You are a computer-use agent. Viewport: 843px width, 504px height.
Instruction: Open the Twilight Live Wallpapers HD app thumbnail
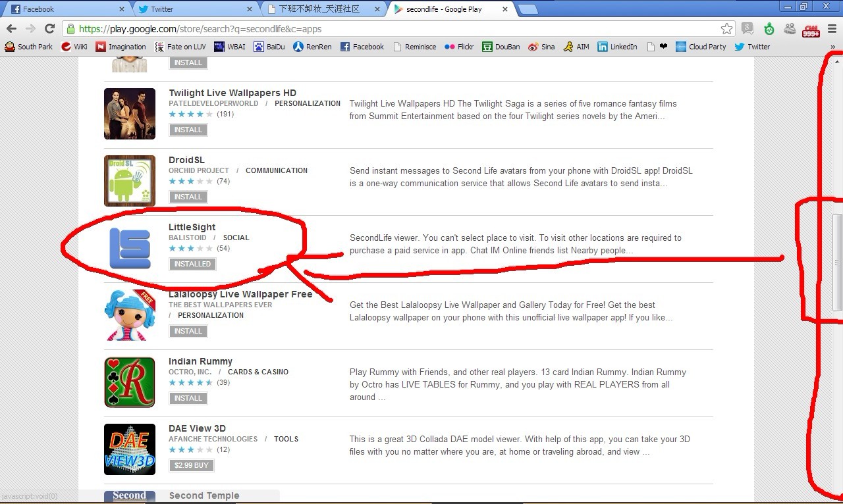click(x=130, y=114)
